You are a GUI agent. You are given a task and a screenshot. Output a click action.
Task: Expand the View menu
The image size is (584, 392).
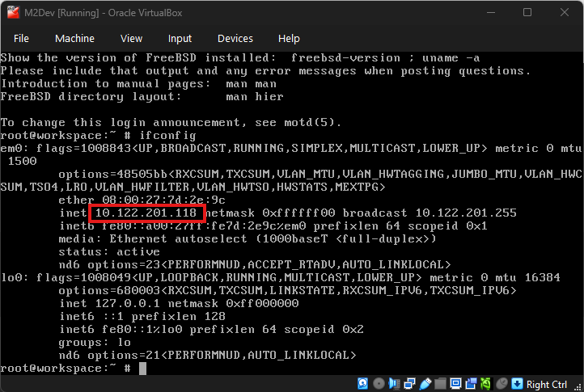pyautogui.click(x=131, y=38)
